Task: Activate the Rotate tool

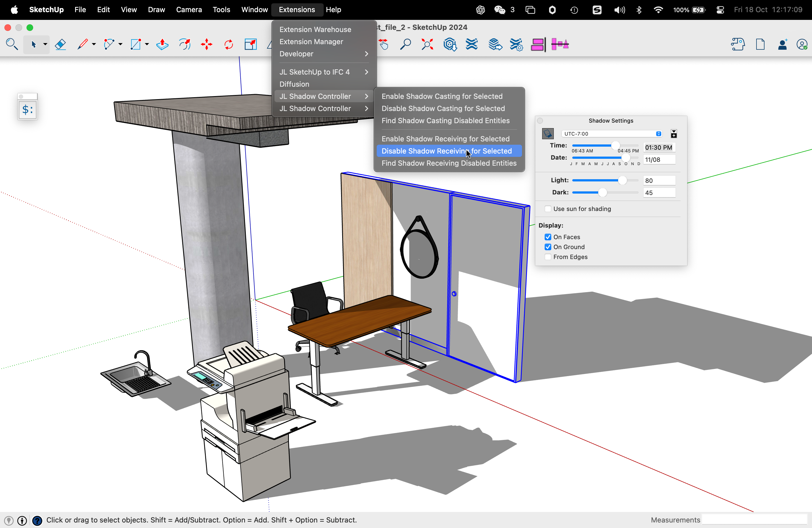Action: (x=228, y=44)
